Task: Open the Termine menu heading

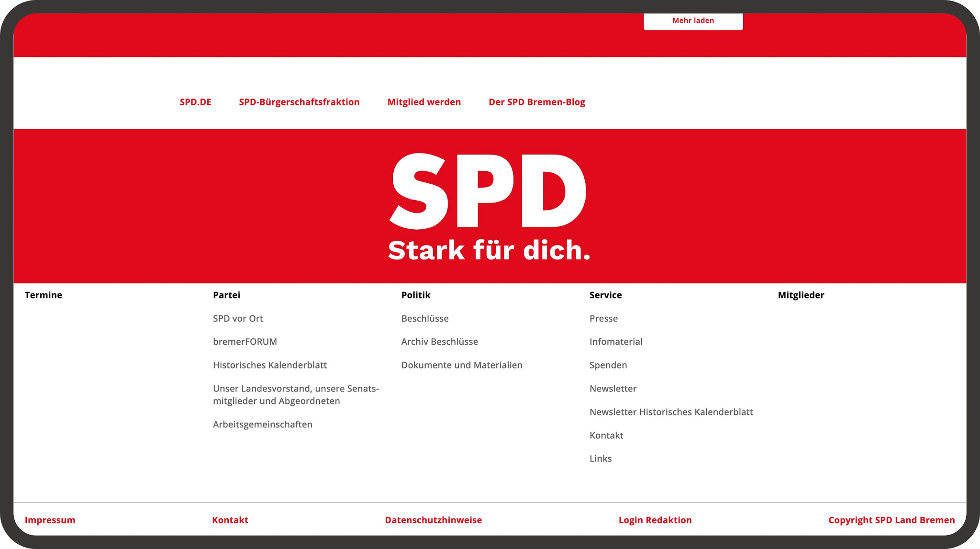Action: [x=44, y=295]
